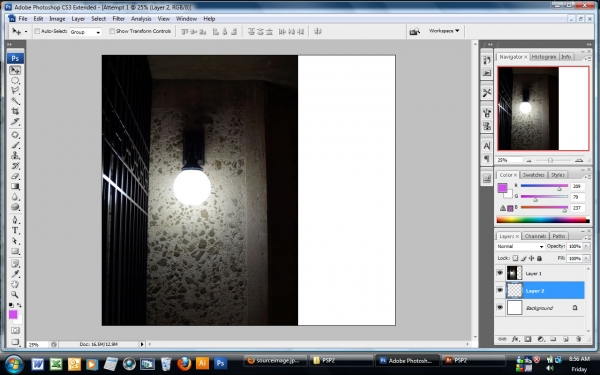Select the Move tool in toolbox
600x375 pixels.
tap(15, 70)
